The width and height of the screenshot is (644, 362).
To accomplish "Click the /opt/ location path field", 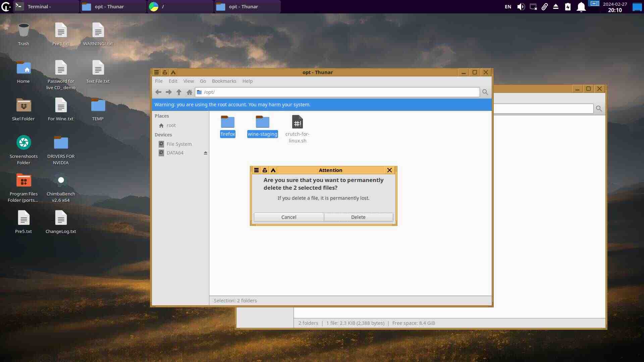I will (x=337, y=92).
